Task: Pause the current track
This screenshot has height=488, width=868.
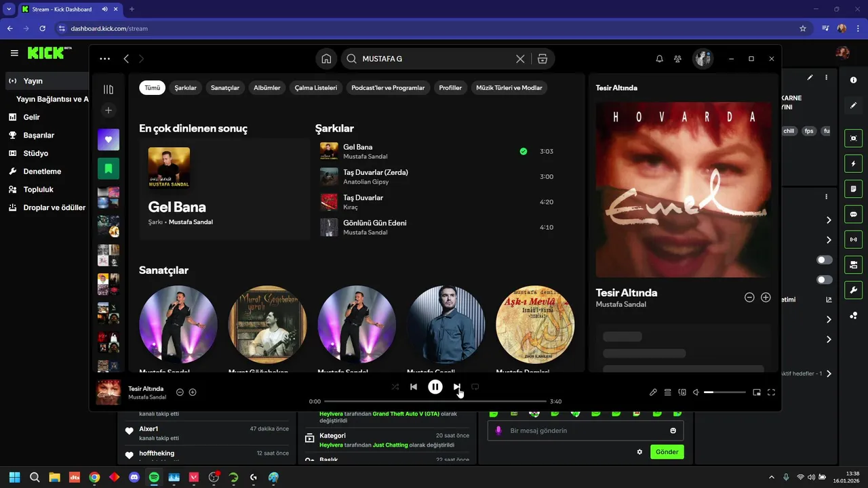Action: click(435, 387)
